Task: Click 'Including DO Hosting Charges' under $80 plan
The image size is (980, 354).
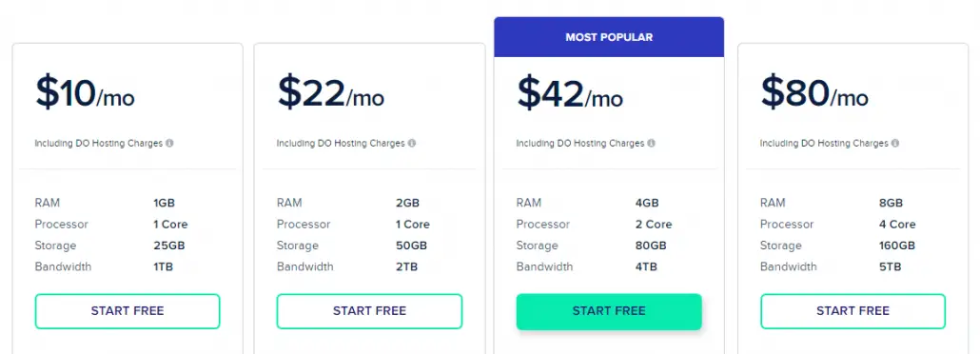Action: click(x=824, y=144)
